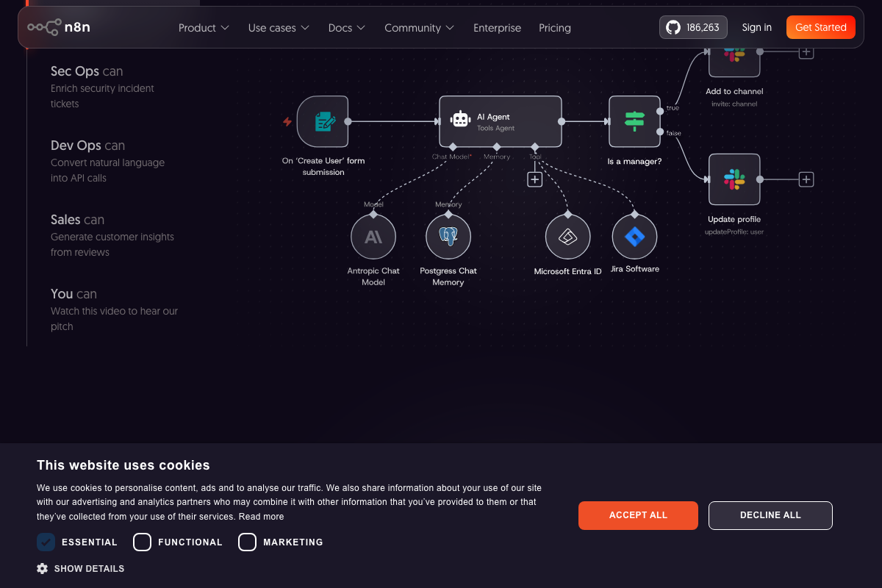Image resolution: width=882 pixels, height=588 pixels.
Task: Open the GitHub stars button showing 186,263
Action: click(693, 27)
